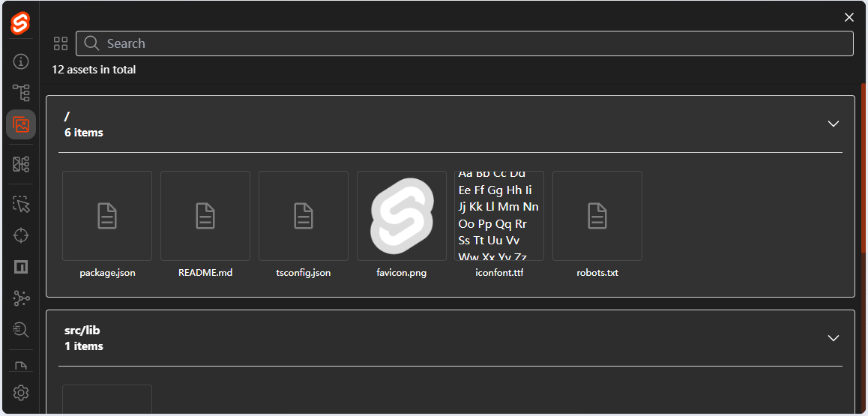Open the magnifier inspect tab in the sidebar
Image resolution: width=868 pixels, height=416 pixels.
(x=21, y=331)
